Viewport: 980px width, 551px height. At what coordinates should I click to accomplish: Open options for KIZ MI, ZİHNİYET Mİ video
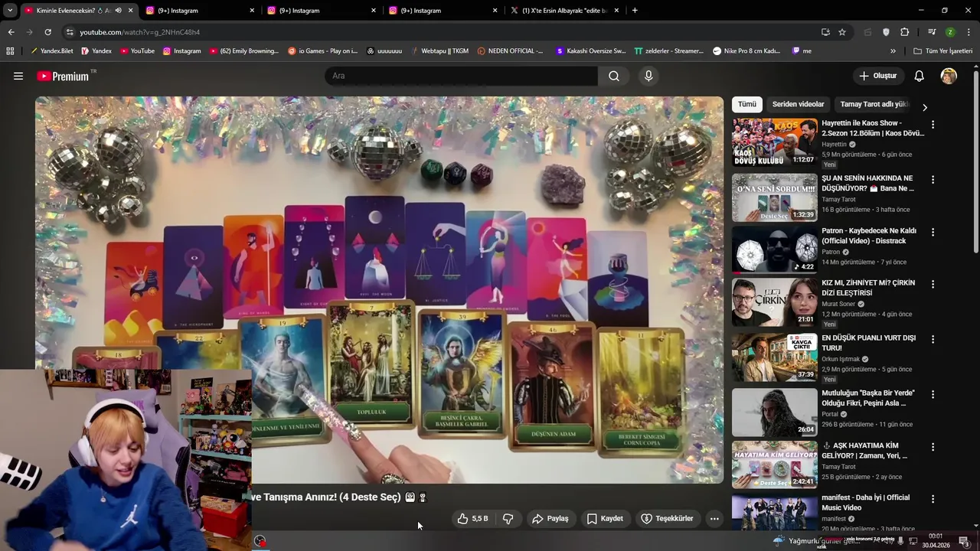pos(933,284)
